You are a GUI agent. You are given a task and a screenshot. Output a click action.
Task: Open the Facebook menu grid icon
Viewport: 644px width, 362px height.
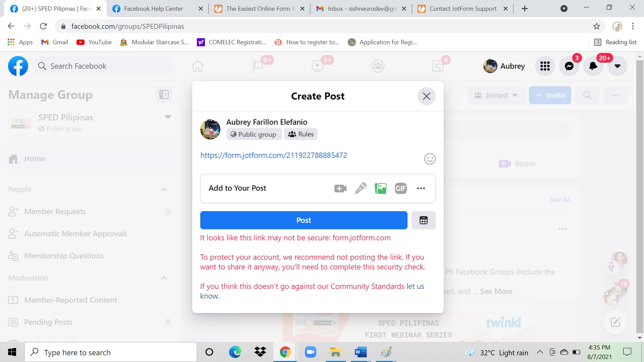click(x=545, y=66)
